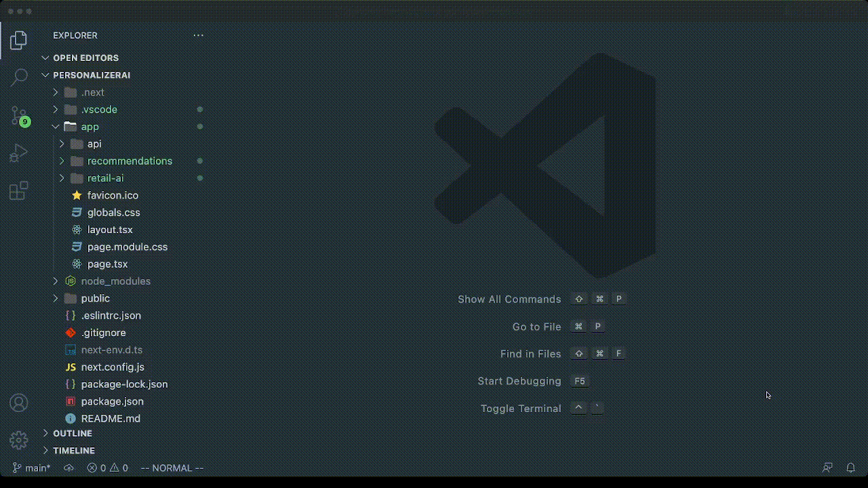
Task: Click the JS icon beside next.config.js
Action: point(71,367)
